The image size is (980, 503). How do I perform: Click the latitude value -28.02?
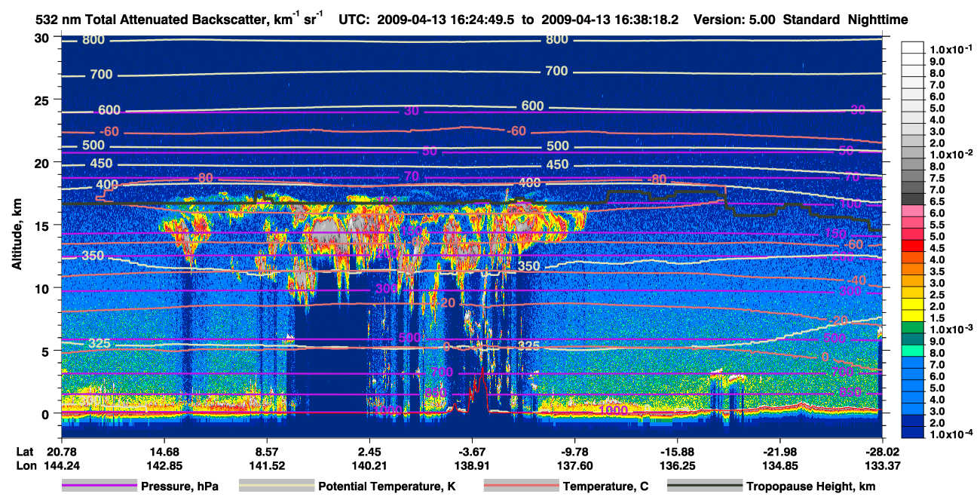point(883,451)
